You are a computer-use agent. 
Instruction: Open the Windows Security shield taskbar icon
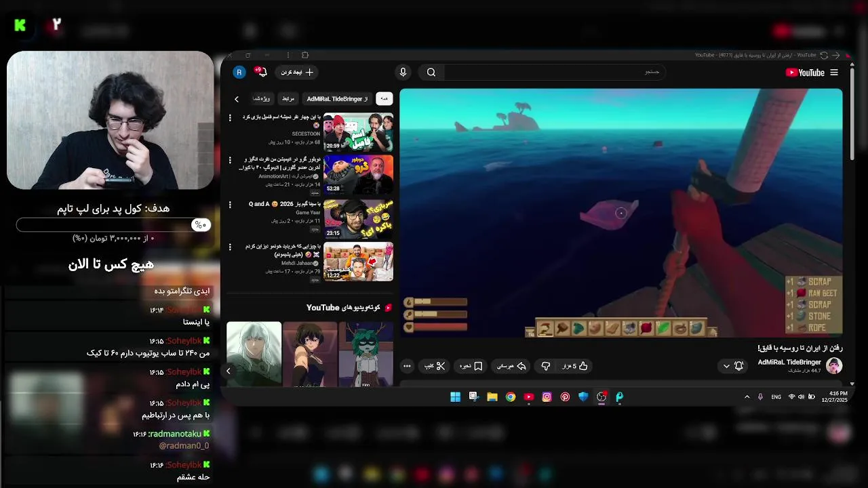pos(583,397)
